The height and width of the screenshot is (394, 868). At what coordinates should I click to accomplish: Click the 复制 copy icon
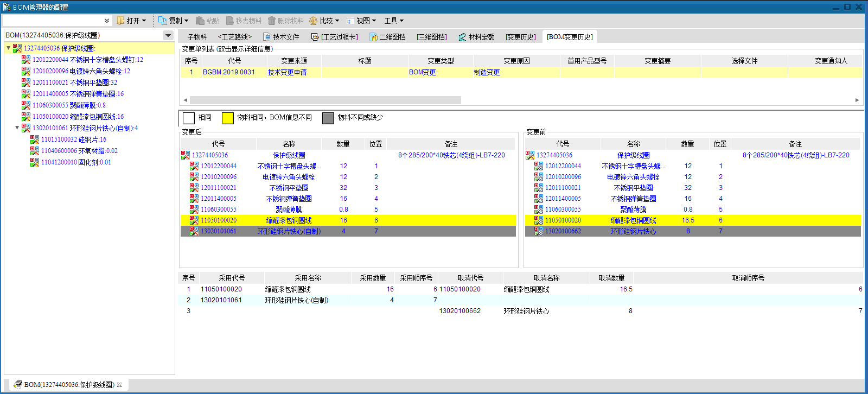point(163,21)
